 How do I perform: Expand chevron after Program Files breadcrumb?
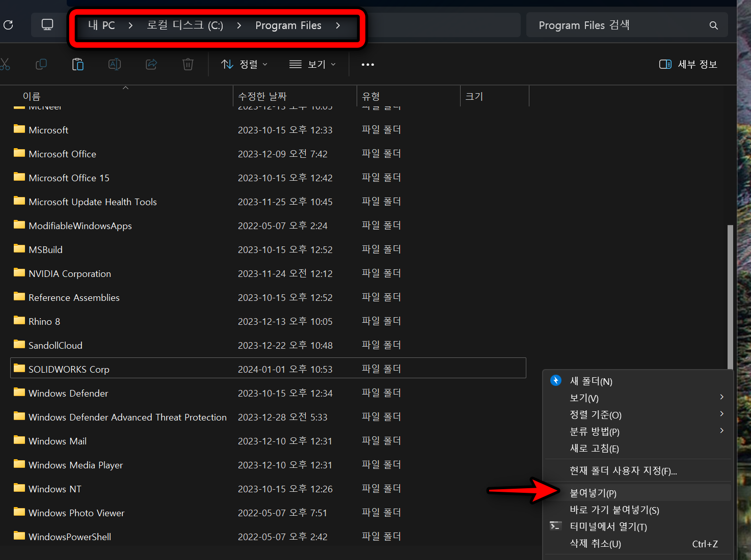tap(338, 25)
